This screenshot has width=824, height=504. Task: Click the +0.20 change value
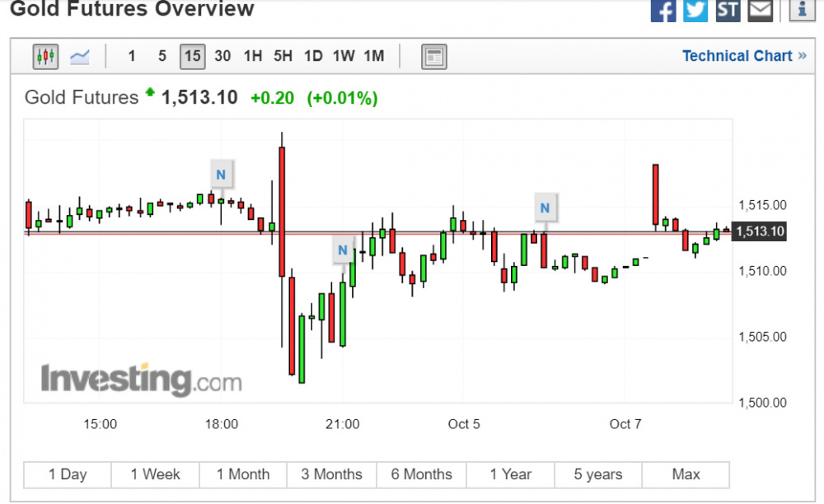pos(272,98)
